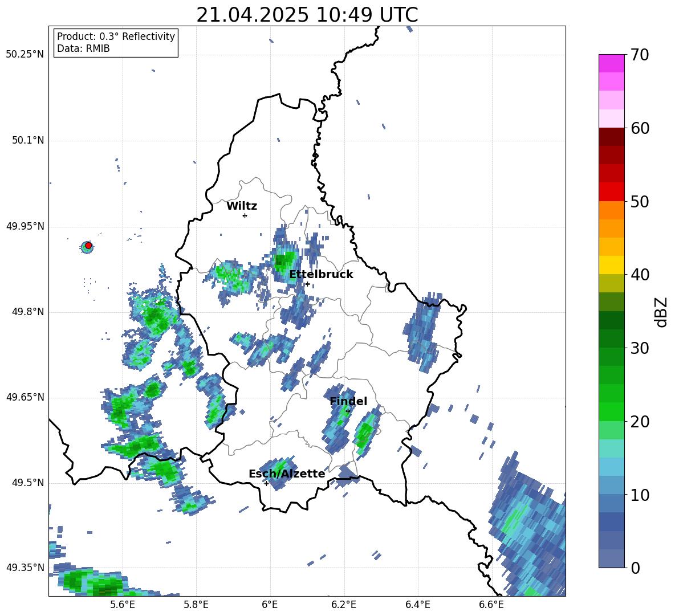Click the colorbar 20 tick label
The image size is (675, 616).
pyautogui.click(x=640, y=422)
